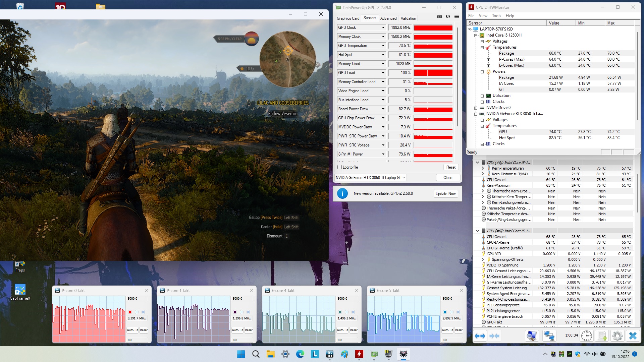Open taskbar Search
Image resolution: width=644 pixels, height=362 pixels.
pyautogui.click(x=256, y=354)
